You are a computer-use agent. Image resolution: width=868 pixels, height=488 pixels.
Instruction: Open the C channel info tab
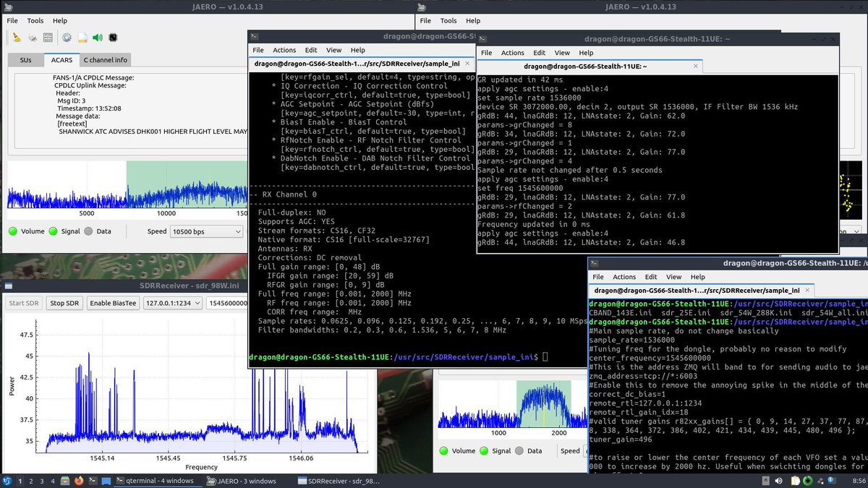coord(106,60)
